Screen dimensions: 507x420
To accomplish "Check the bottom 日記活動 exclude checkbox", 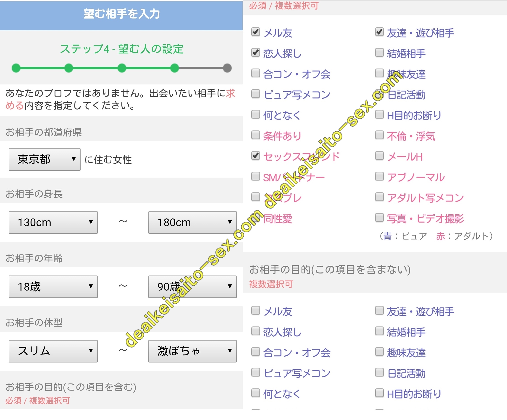I will coord(379,372).
